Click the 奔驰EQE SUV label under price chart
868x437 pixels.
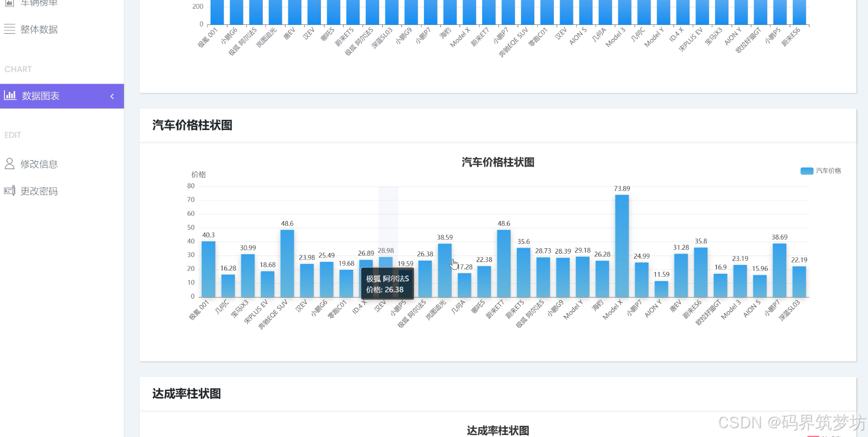(x=273, y=315)
